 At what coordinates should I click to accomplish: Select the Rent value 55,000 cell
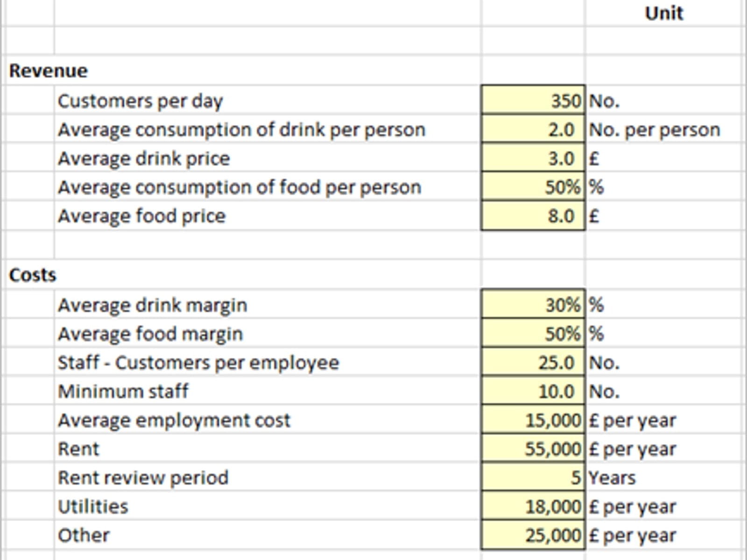533,448
